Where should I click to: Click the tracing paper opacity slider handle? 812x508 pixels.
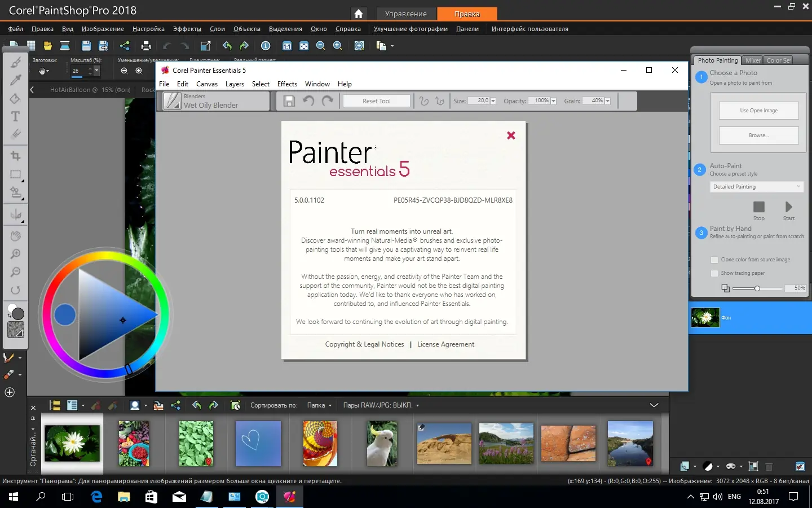click(757, 288)
